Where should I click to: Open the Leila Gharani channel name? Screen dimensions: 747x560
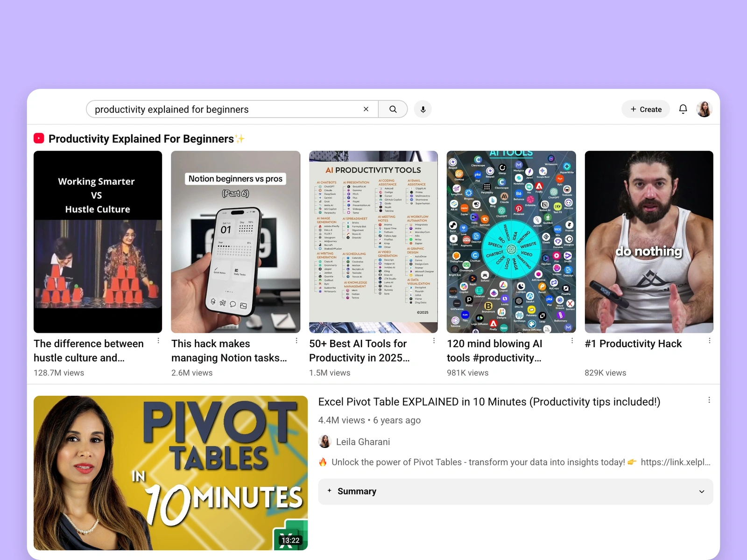pos(363,442)
